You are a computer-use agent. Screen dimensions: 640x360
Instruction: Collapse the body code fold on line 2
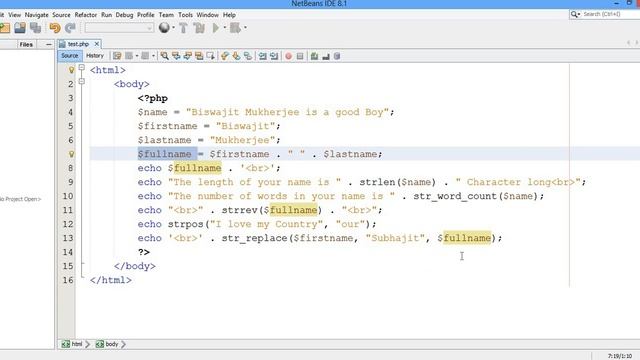(82, 81)
